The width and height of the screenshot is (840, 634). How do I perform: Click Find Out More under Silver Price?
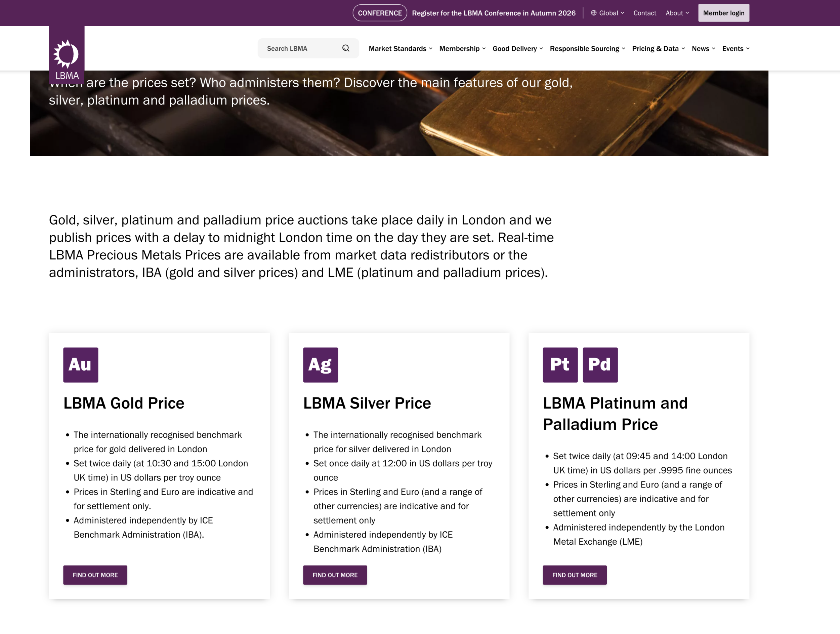coord(335,575)
